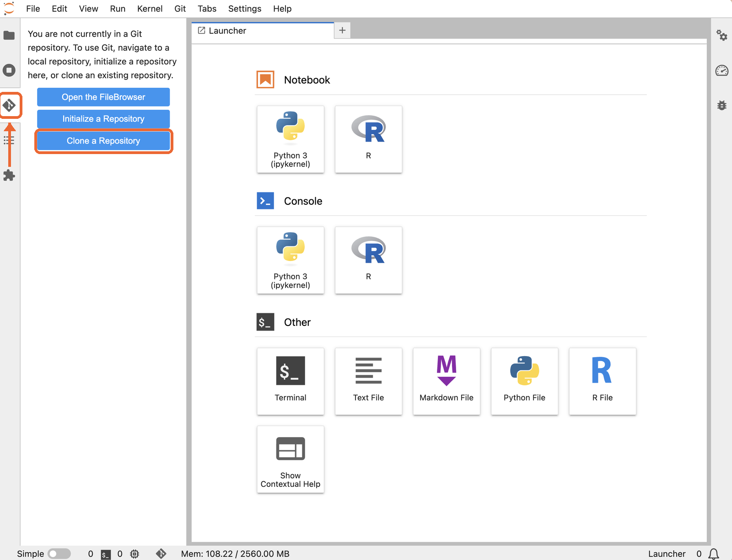Toggle the Simple interface mode switch
732x560 pixels.
point(59,554)
